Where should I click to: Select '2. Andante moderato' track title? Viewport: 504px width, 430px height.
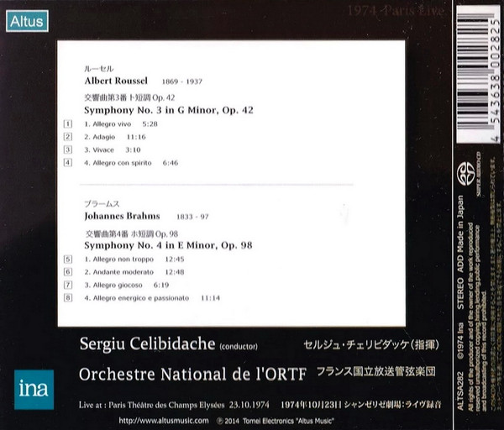119,272
